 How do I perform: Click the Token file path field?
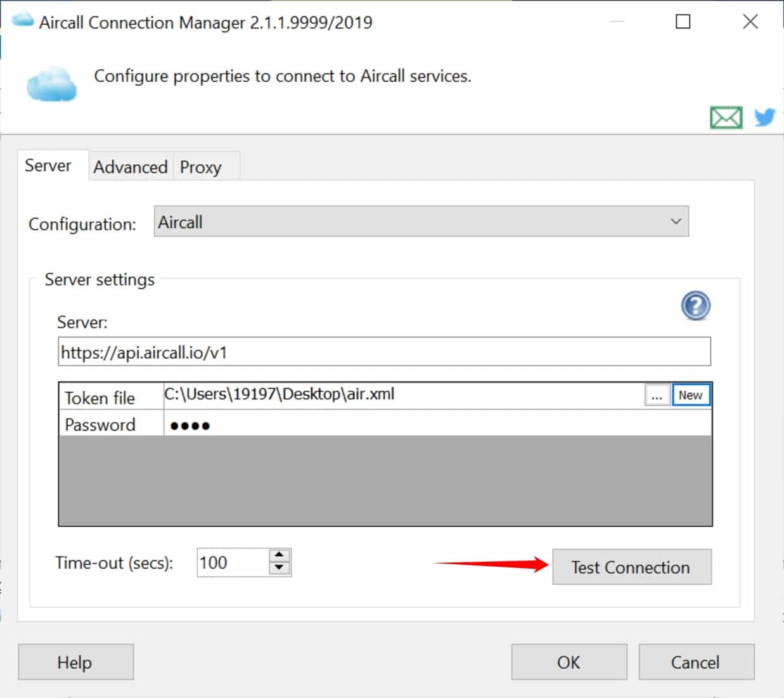coord(404,395)
